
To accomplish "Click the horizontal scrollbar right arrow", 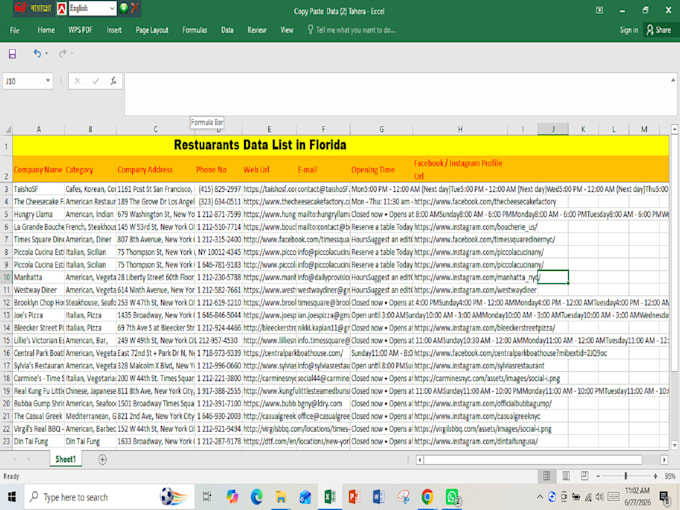I will [664, 460].
